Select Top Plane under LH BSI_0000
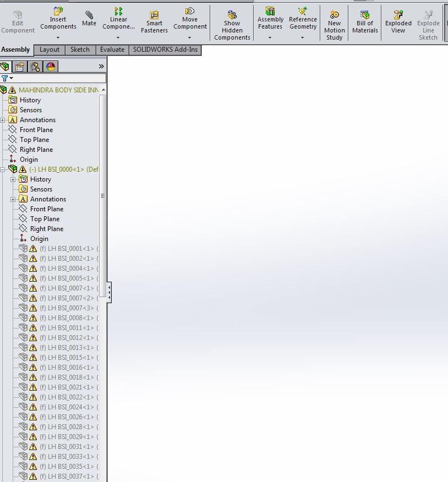The width and height of the screenshot is (448, 482). [x=45, y=219]
